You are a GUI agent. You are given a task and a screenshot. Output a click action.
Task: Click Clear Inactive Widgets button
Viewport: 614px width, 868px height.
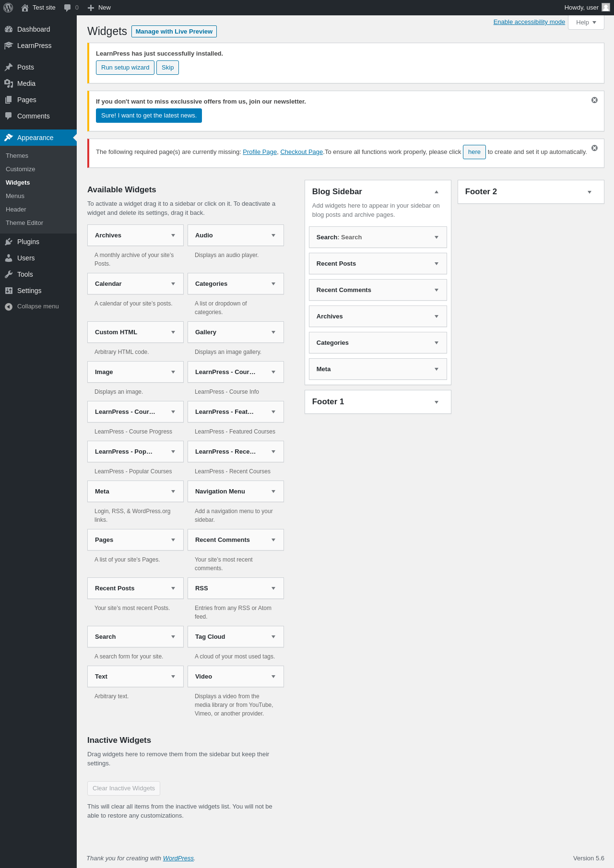click(124, 788)
